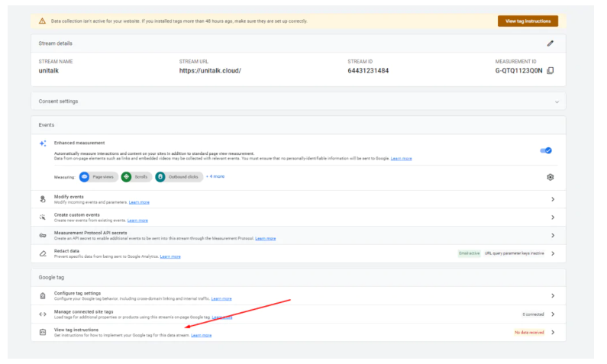The height and width of the screenshot is (364, 607).
Task: Select the Outbound clicks measurement chip
Action: point(178,177)
